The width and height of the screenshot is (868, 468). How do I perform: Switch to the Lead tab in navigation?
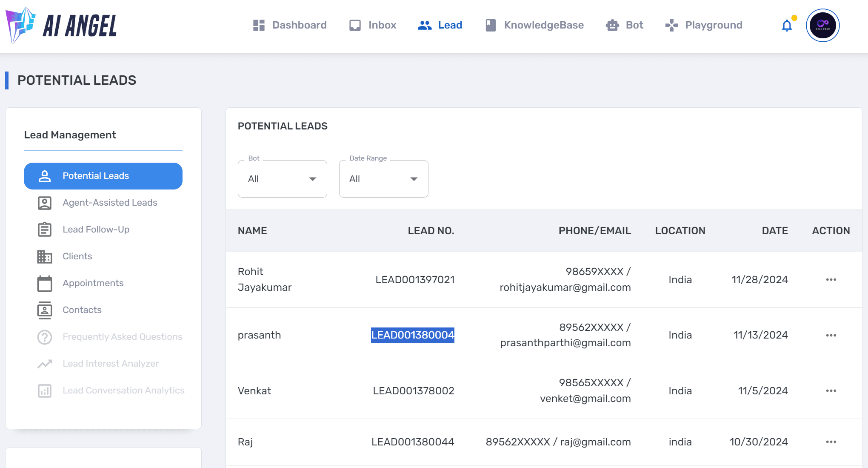pyautogui.click(x=440, y=25)
